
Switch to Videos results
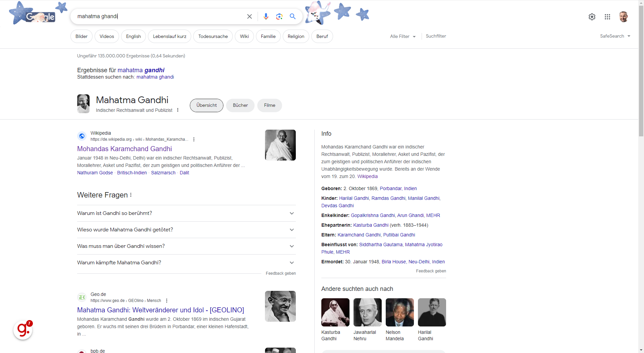point(107,36)
